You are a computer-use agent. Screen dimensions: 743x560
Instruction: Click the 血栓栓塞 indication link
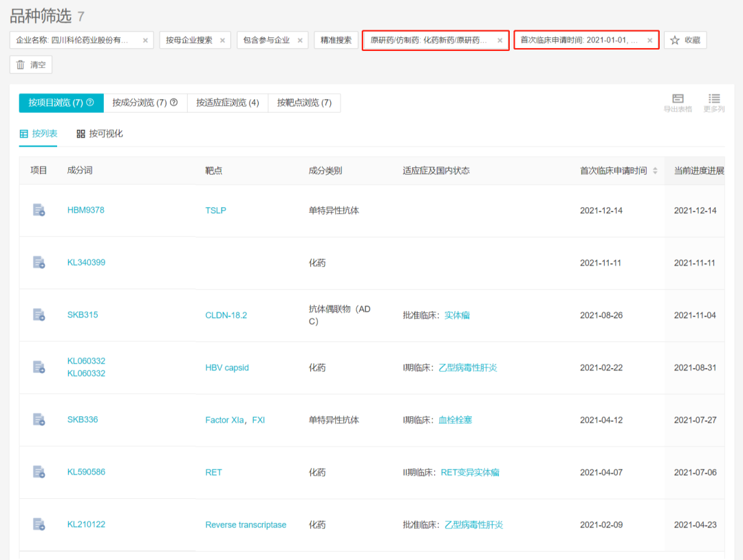point(455,420)
